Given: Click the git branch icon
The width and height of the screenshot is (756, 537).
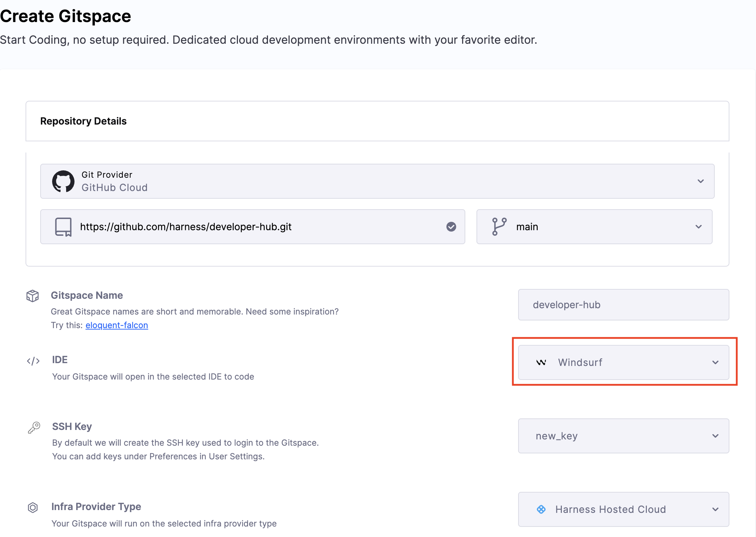Looking at the screenshot, I should (499, 227).
